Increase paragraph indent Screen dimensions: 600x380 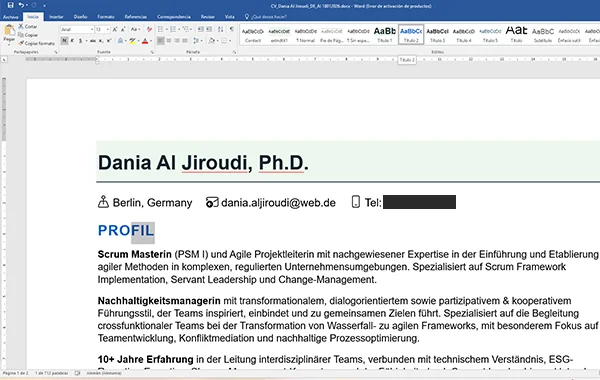(x=209, y=29)
